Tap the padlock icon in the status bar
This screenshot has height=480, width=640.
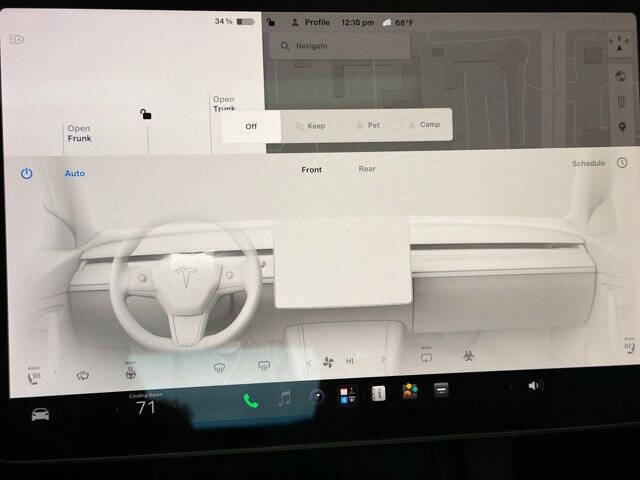(271, 22)
